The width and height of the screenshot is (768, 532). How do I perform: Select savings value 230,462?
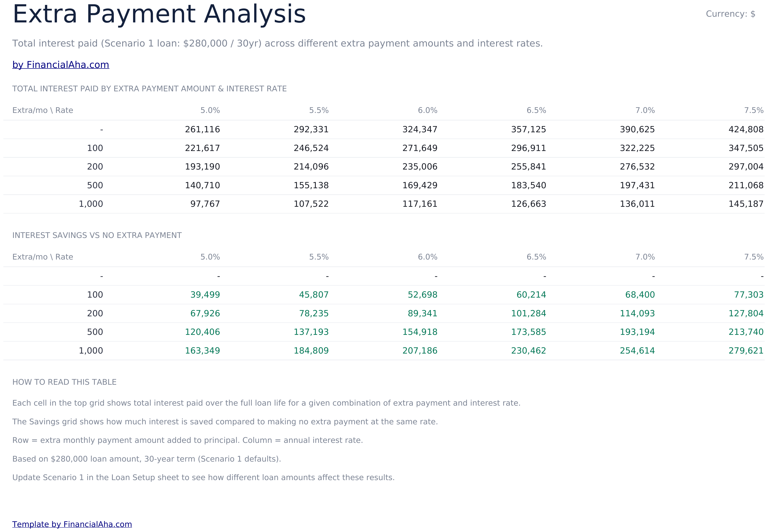coord(529,351)
